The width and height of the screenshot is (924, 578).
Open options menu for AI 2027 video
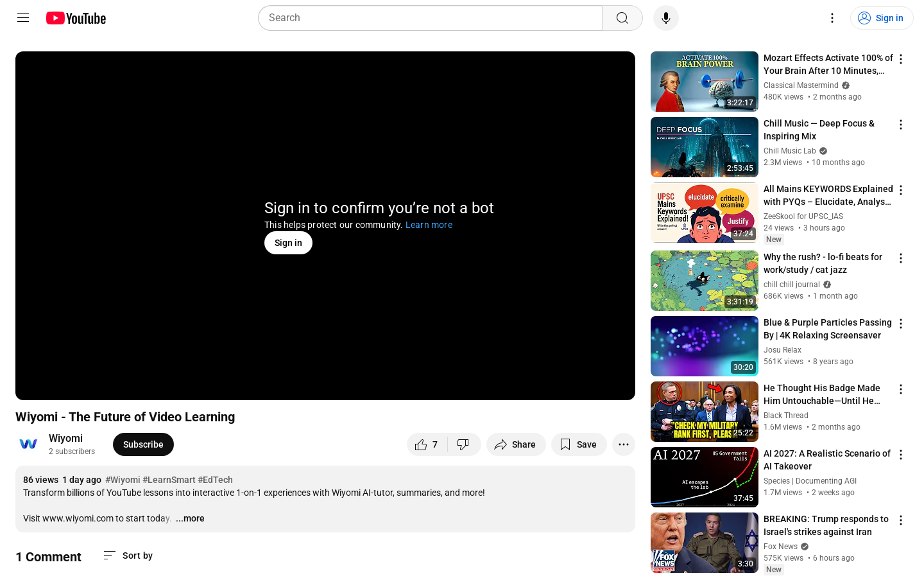[901, 455]
